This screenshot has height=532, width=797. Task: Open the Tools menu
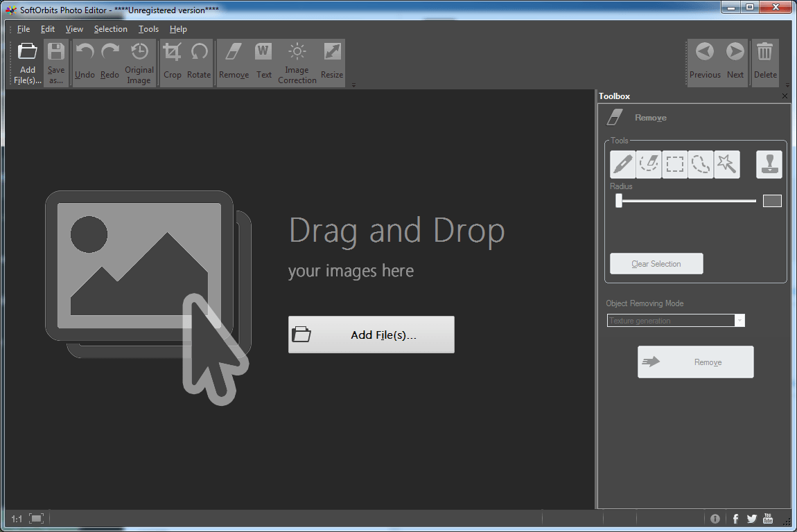148,29
